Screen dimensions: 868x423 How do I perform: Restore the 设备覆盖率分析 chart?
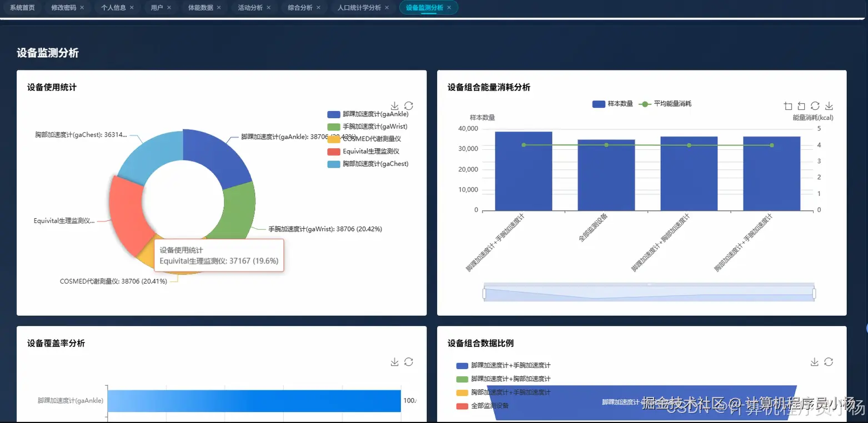click(x=409, y=362)
